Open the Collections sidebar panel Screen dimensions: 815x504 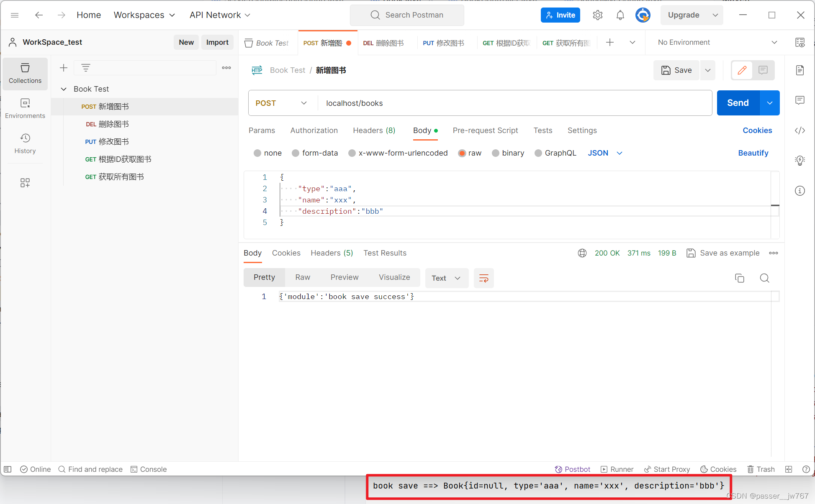(25, 74)
